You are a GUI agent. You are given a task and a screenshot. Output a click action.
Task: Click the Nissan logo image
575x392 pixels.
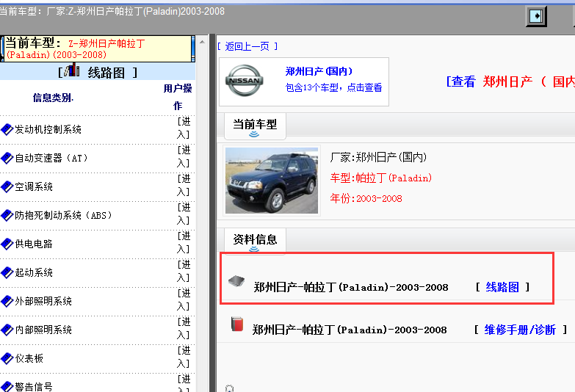tap(245, 80)
